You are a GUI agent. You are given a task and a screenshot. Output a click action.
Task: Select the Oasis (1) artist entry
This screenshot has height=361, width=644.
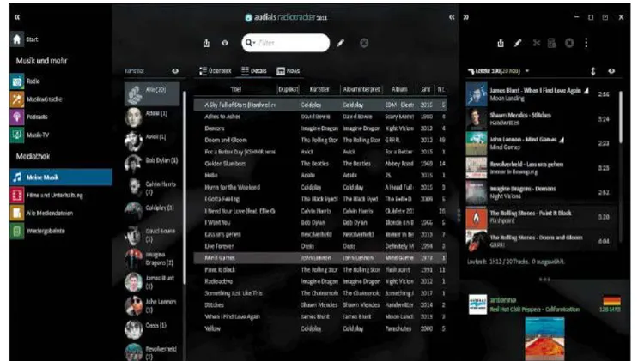pos(152,328)
